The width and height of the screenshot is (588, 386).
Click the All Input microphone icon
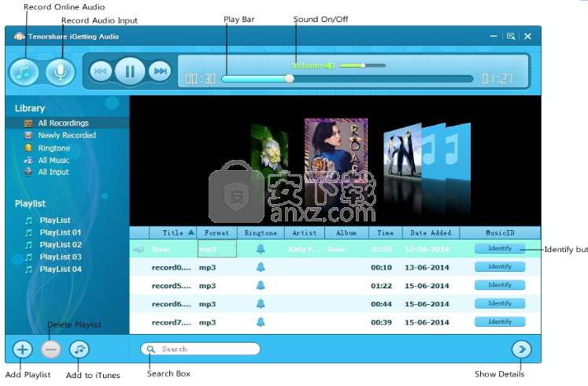click(28, 172)
